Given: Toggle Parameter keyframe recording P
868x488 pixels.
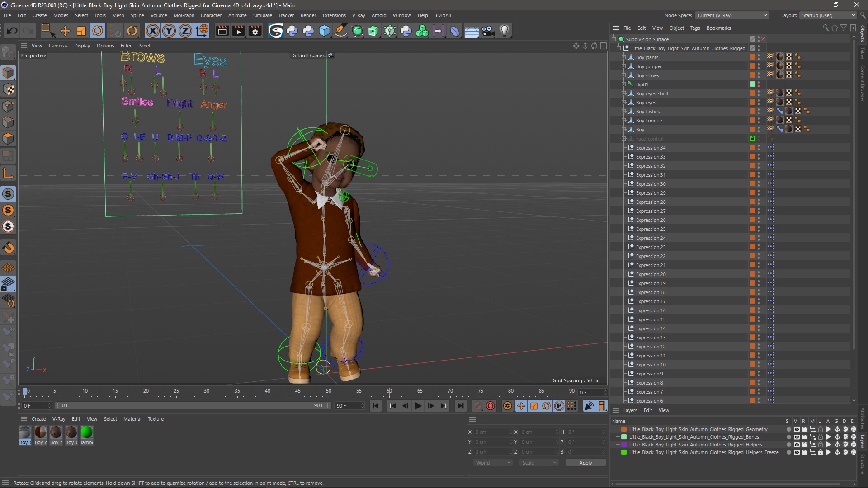Looking at the screenshot, I should point(559,406).
